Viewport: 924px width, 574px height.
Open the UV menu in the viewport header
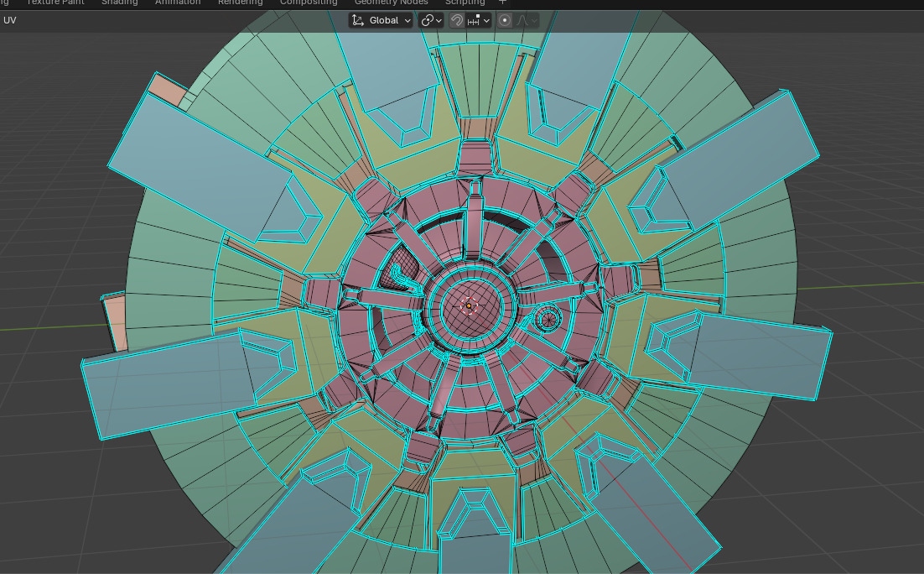pyautogui.click(x=10, y=20)
